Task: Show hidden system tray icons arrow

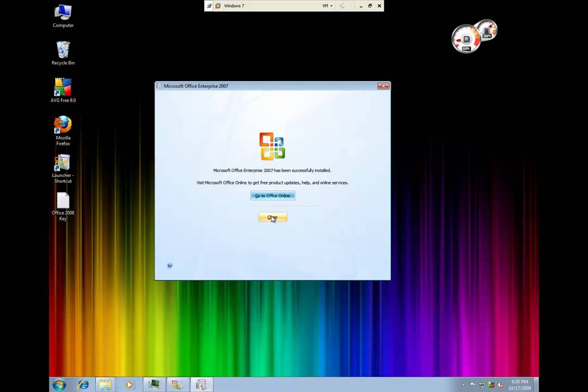Action: coord(463,385)
